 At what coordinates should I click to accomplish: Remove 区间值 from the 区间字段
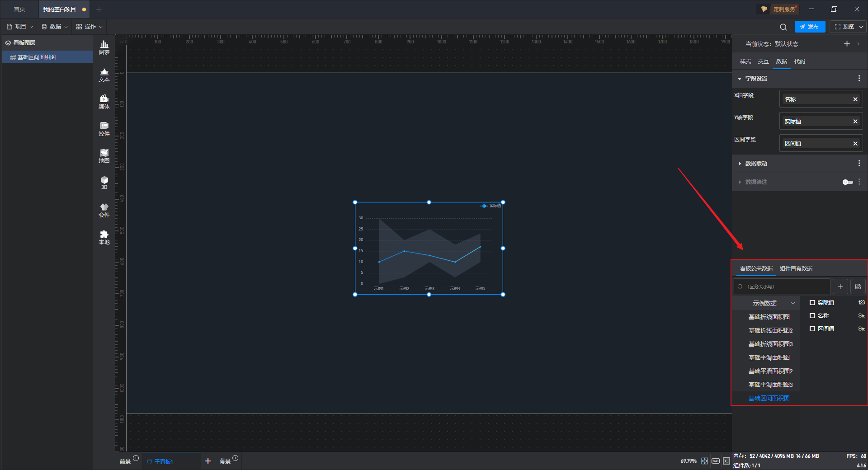click(855, 144)
